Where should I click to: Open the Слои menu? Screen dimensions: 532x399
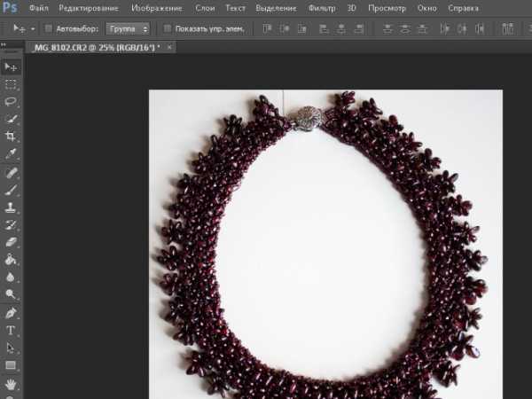[204, 8]
